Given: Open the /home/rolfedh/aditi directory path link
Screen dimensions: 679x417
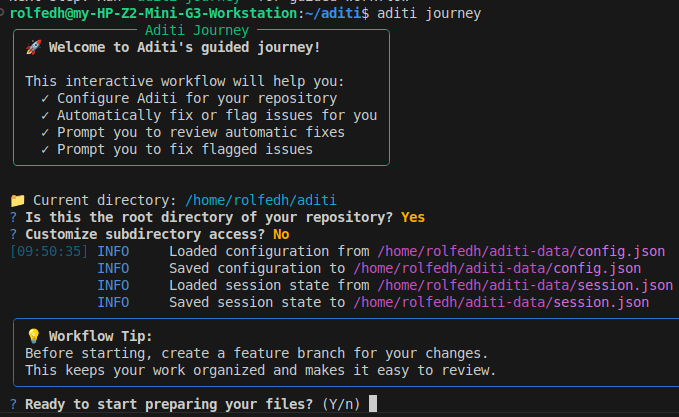Looking at the screenshot, I should [261, 200].
